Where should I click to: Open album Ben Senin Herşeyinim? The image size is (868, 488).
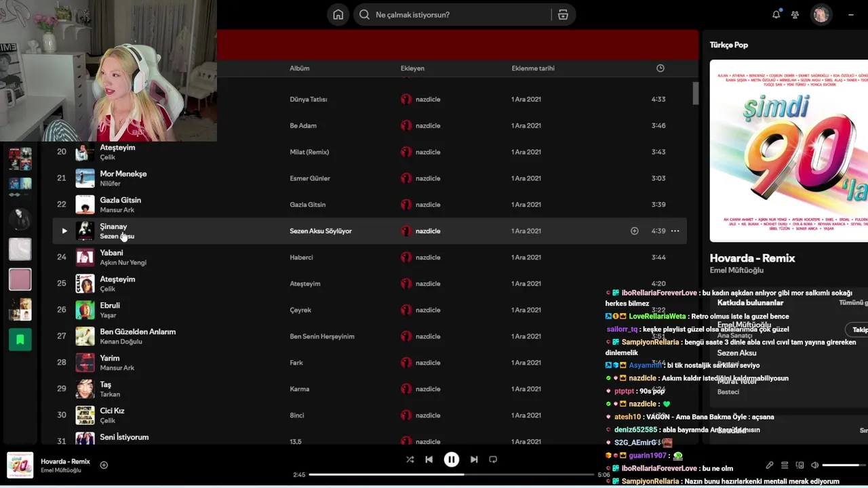(x=322, y=336)
